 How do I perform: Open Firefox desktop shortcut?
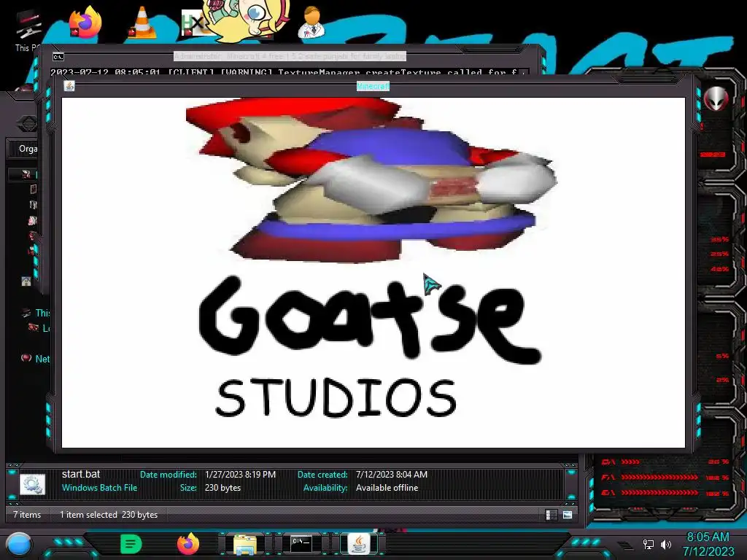[x=85, y=22]
